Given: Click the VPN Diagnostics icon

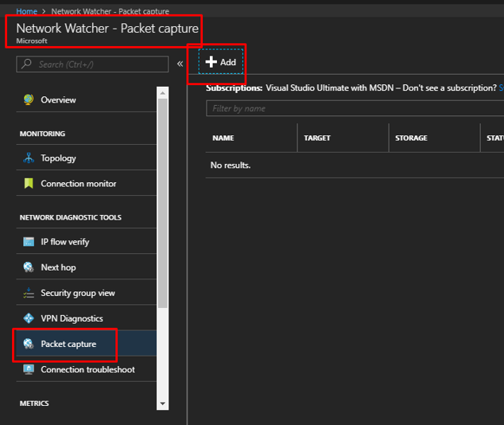Looking at the screenshot, I should [29, 318].
